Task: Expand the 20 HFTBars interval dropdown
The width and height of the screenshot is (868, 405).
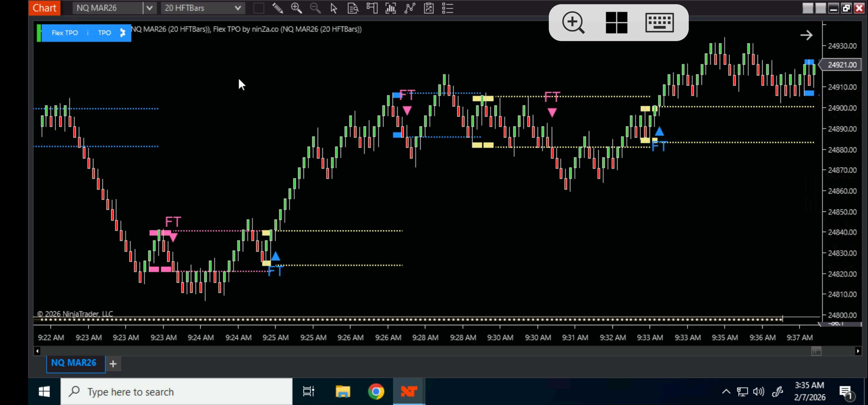Action: tap(238, 8)
